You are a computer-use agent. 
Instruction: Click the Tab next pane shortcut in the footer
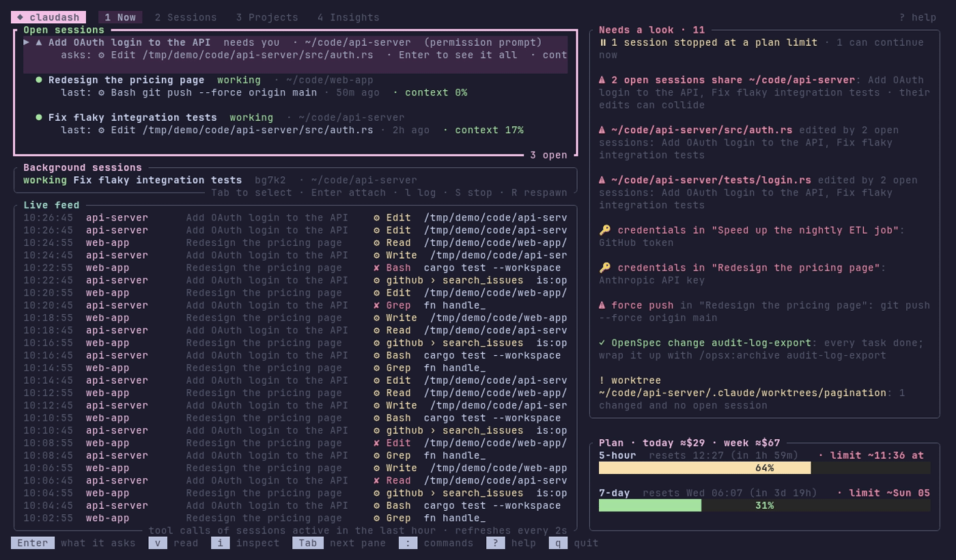(339, 543)
